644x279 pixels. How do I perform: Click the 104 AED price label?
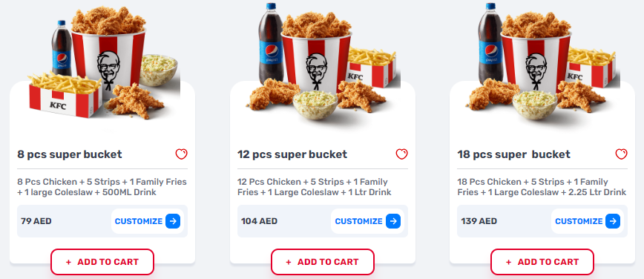click(x=259, y=221)
